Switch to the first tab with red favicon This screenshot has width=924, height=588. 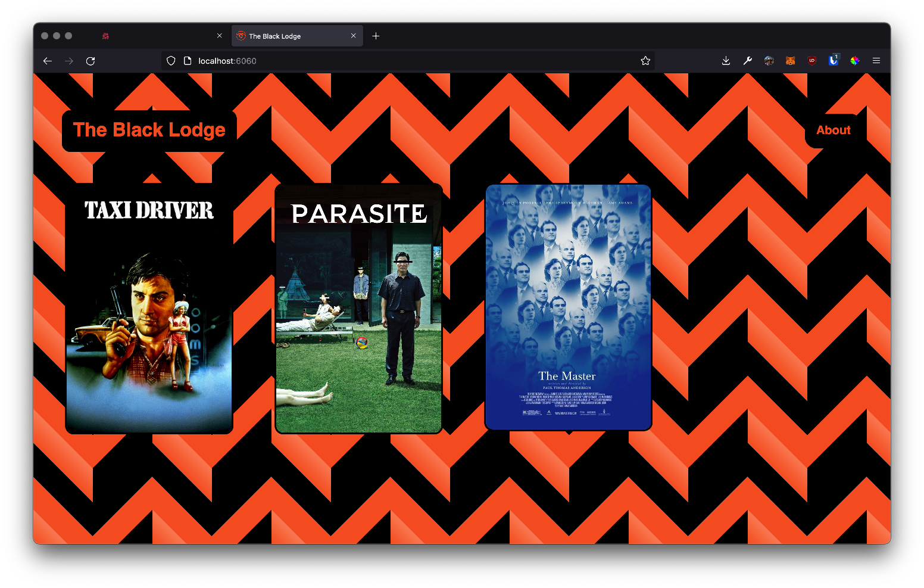click(x=163, y=36)
